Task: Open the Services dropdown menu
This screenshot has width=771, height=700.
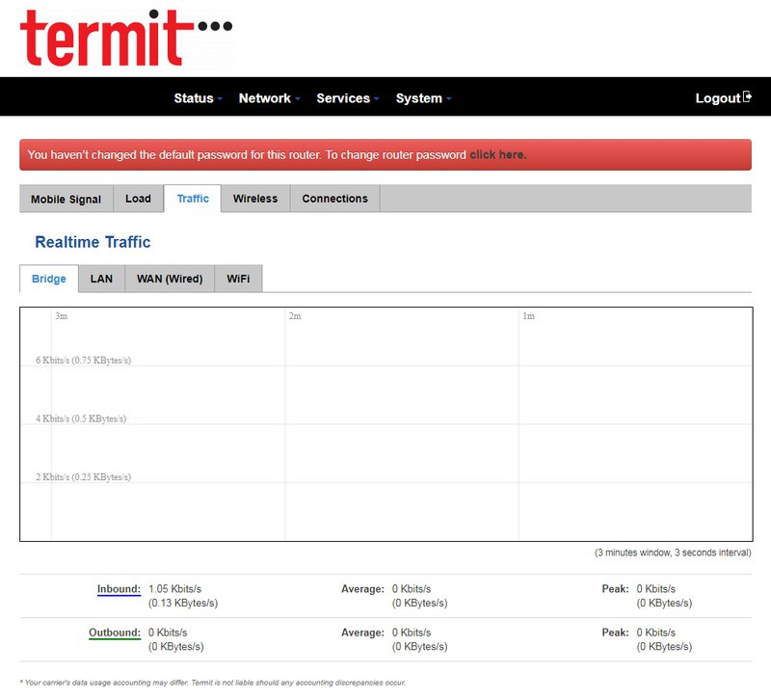Action: click(x=347, y=98)
